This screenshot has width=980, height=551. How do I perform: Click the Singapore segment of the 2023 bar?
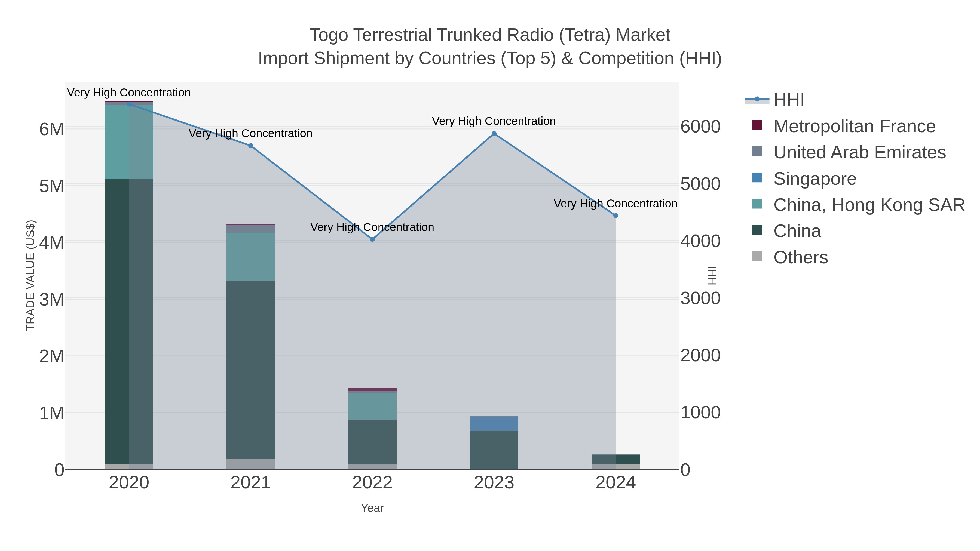coord(494,424)
